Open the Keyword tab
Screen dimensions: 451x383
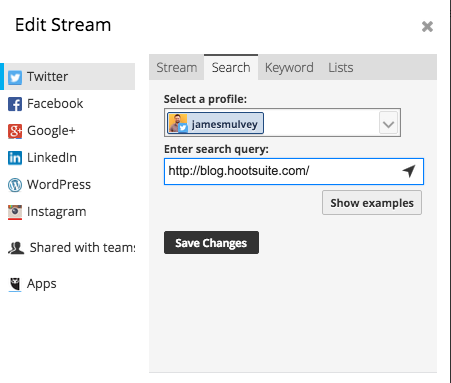289,68
